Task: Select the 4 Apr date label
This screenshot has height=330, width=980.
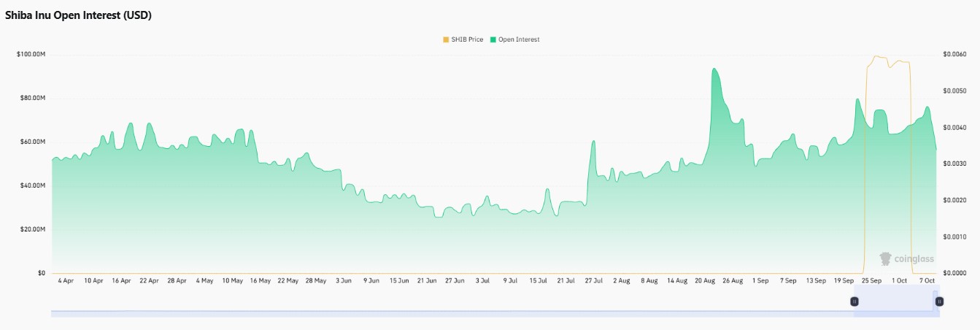Action: 65,280
